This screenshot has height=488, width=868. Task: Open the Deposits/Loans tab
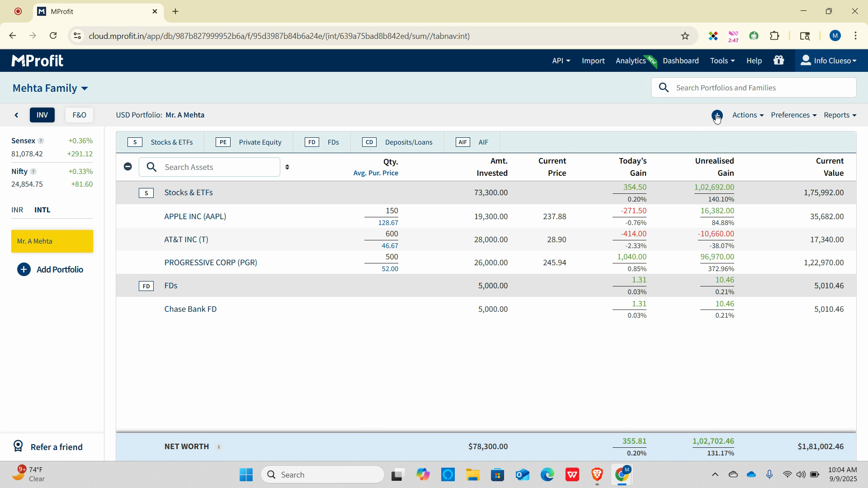tap(398, 142)
